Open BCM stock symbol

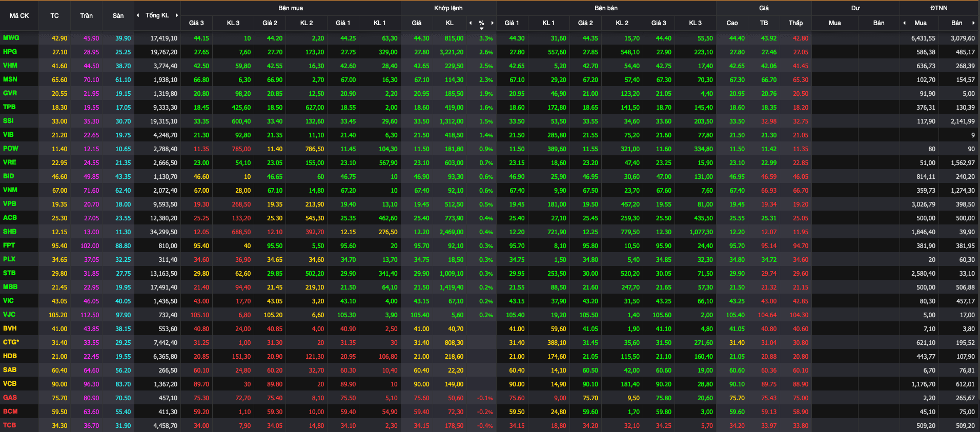pyautogui.click(x=10, y=412)
